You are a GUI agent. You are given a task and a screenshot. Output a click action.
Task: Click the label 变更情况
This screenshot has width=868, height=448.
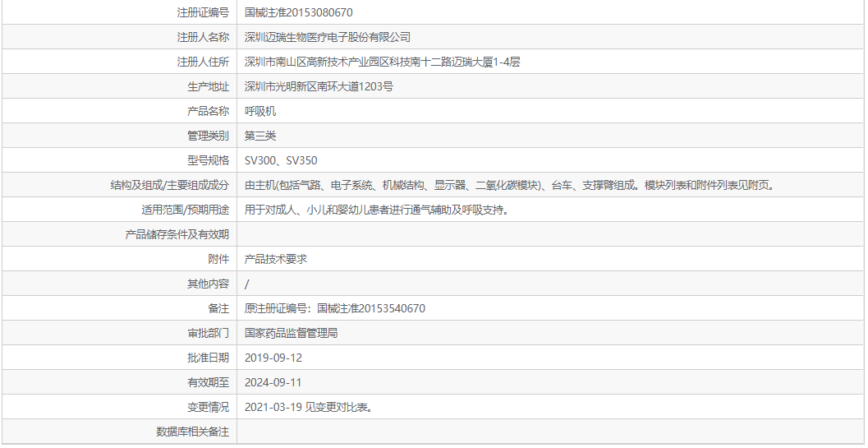[x=208, y=407]
